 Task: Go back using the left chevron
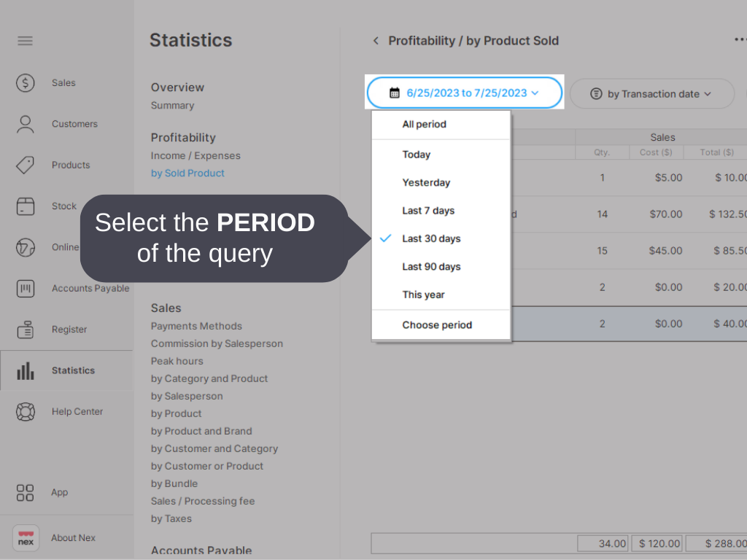pos(376,41)
